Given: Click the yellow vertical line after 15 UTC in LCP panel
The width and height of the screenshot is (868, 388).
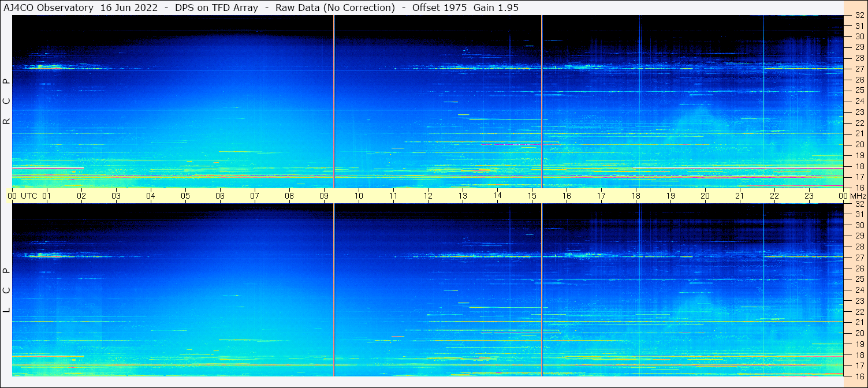Looking at the screenshot, I should point(542,290).
